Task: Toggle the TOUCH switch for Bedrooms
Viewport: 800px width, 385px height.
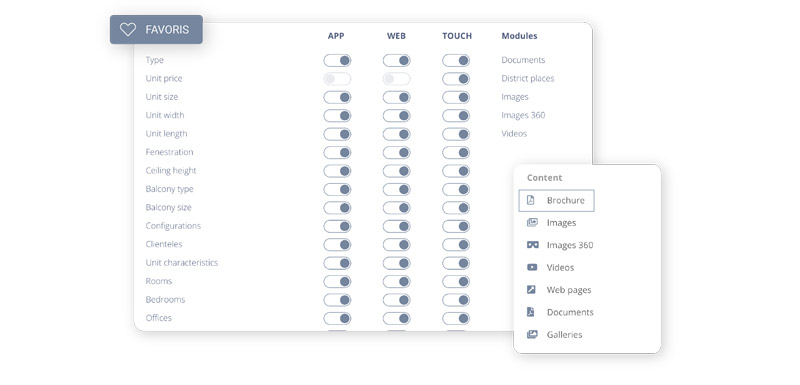Action: click(x=456, y=300)
